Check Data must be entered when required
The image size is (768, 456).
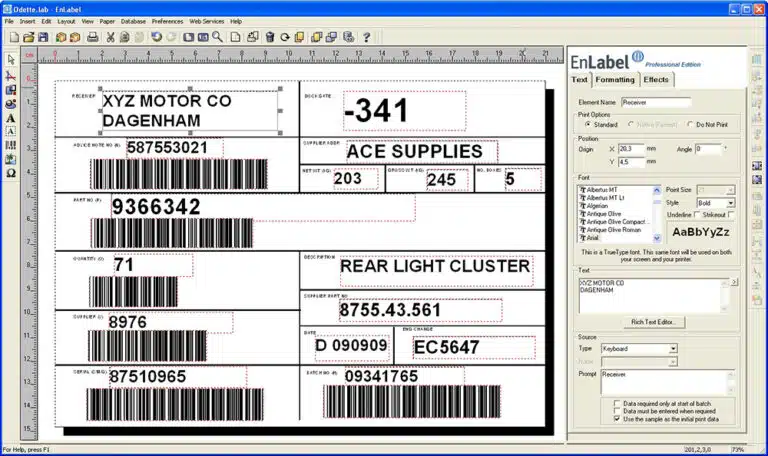(x=617, y=411)
